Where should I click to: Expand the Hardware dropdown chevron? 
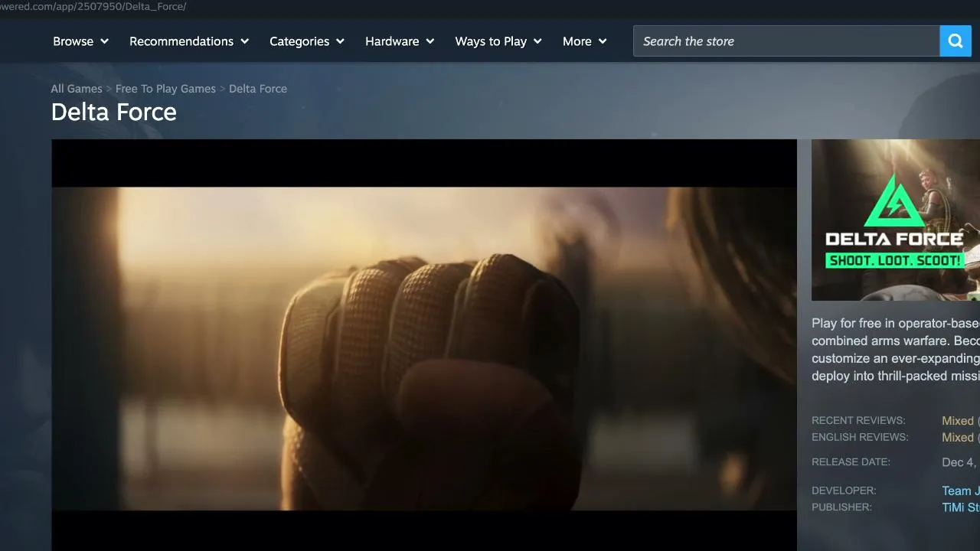pyautogui.click(x=430, y=41)
